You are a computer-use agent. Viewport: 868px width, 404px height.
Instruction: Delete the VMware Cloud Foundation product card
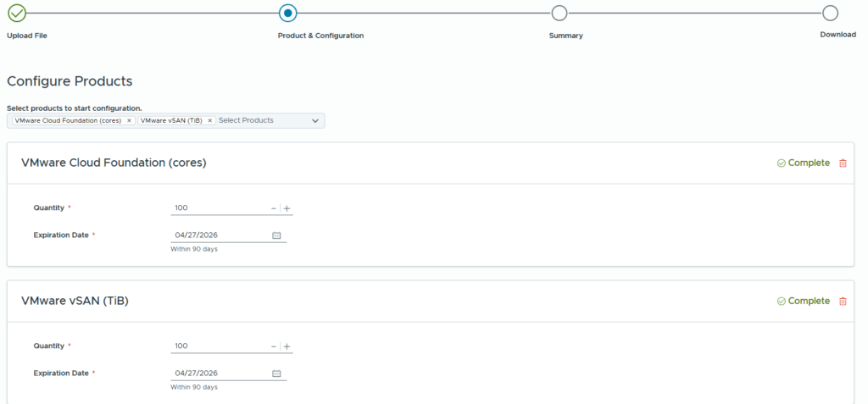tap(842, 163)
